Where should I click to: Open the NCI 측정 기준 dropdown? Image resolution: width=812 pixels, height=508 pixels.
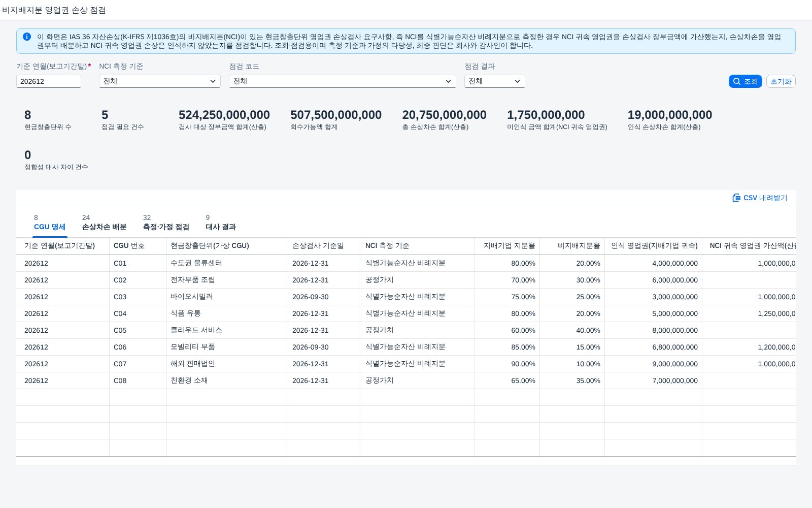[160, 81]
